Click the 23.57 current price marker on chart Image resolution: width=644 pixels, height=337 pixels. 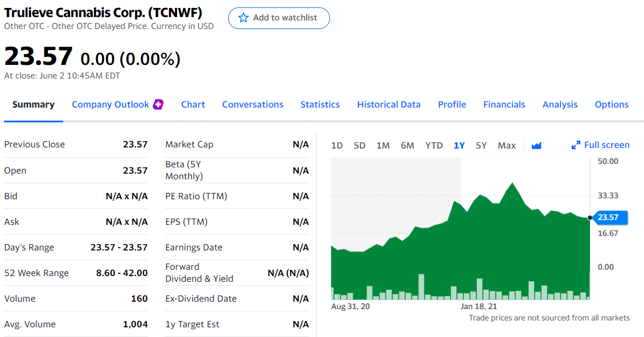coord(610,217)
